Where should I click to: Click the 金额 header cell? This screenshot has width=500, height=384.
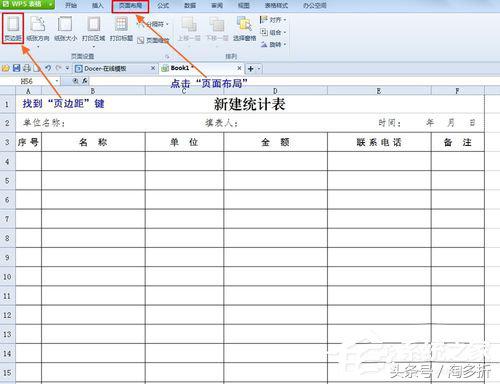click(275, 142)
